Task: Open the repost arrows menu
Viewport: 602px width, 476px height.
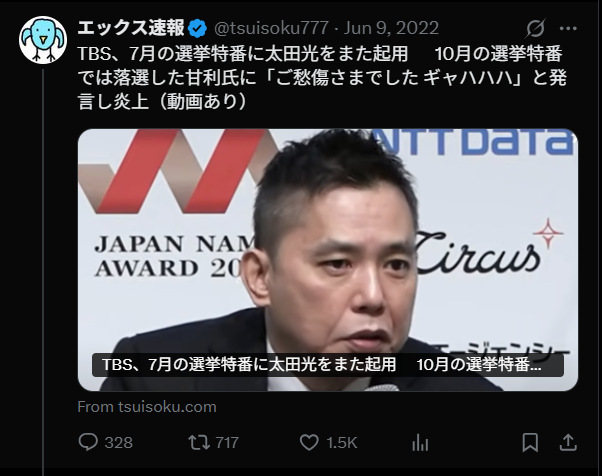Action: tap(199, 443)
